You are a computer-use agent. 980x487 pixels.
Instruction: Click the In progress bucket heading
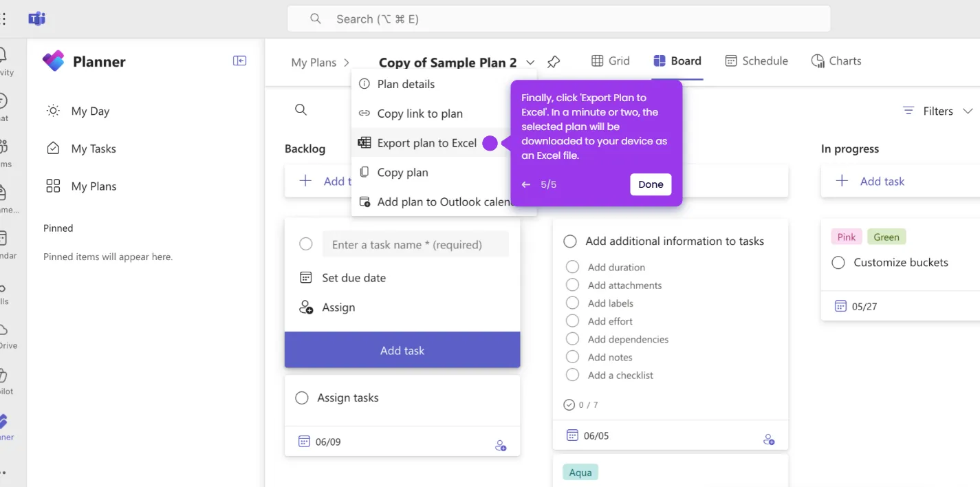(x=850, y=149)
